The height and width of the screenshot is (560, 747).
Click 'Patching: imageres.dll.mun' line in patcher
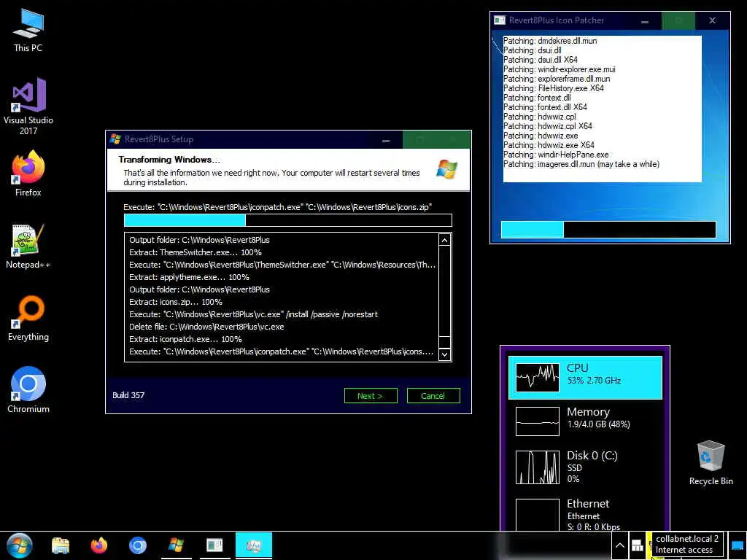click(581, 164)
